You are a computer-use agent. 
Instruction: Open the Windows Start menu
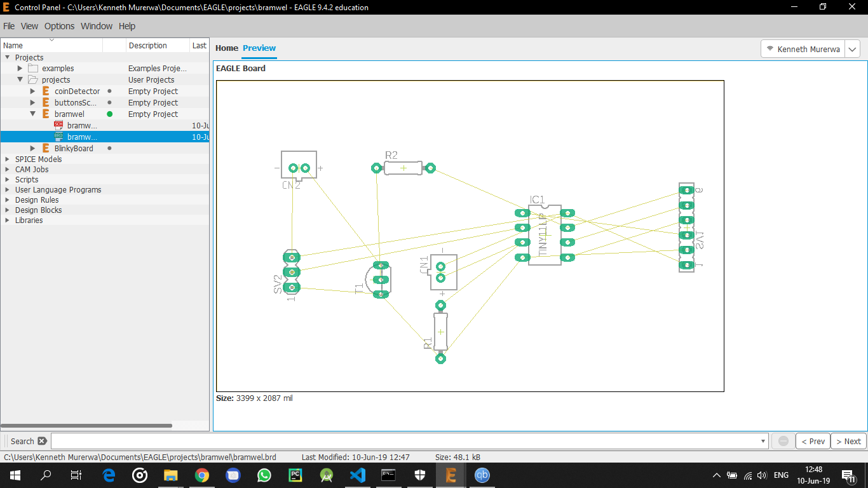[14, 475]
